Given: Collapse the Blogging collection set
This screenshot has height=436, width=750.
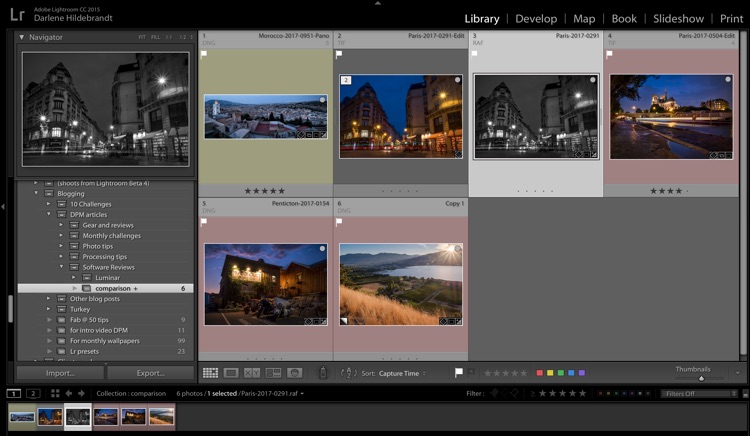Looking at the screenshot, I should click(x=36, y=193).
